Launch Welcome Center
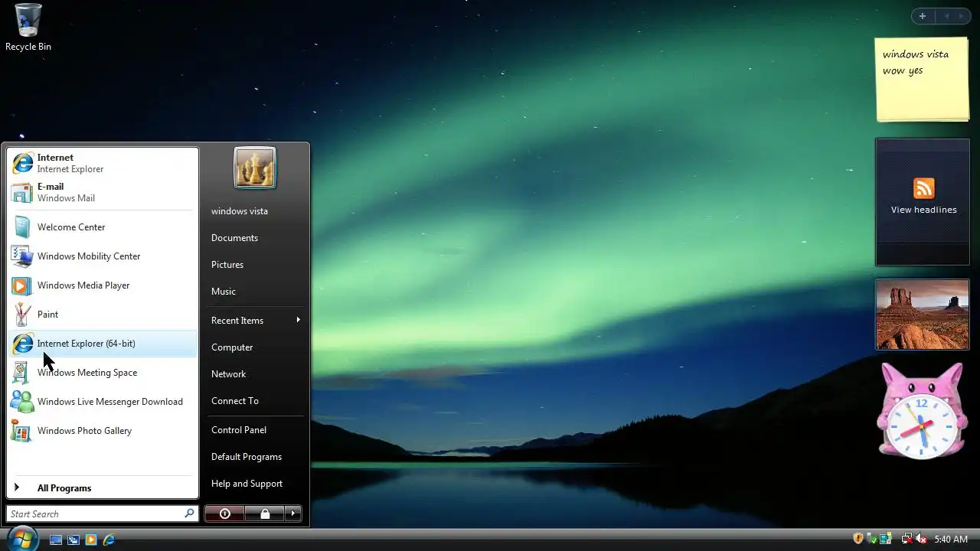980x551 pixels. click(x=103, y=227)
